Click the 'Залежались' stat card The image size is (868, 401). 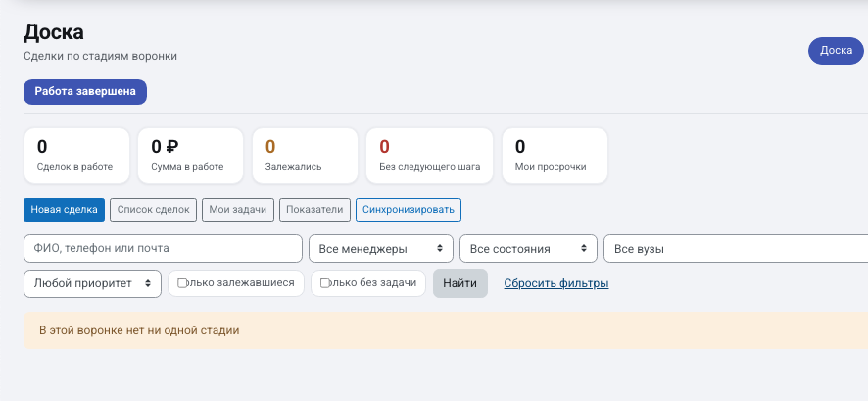pyautogui.click(x=305, y=156)
